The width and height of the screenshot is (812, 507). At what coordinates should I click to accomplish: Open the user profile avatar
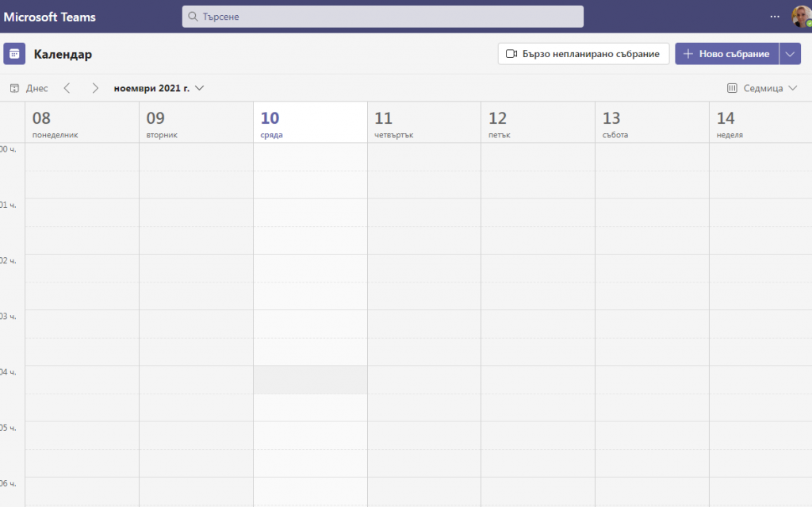click(x=801, y=17)
